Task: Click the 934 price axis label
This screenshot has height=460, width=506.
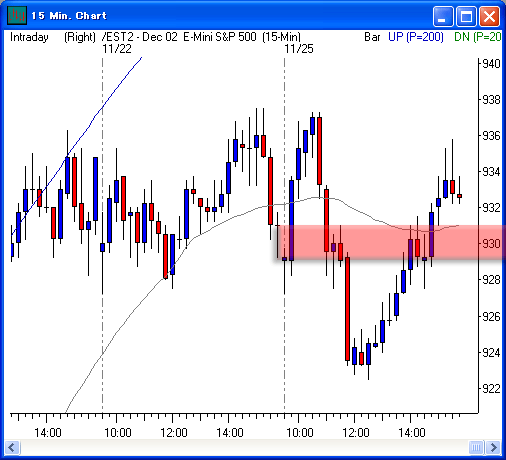Action: pos(491,172)
